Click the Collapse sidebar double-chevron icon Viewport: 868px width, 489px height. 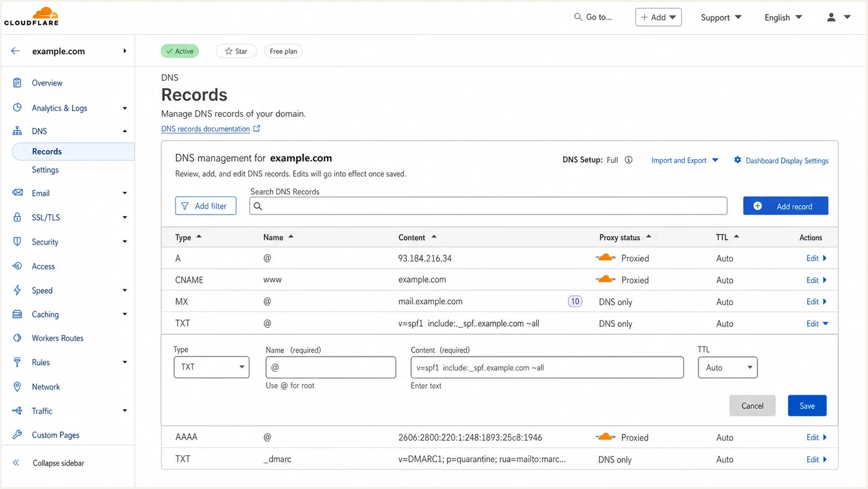(16, 462)
